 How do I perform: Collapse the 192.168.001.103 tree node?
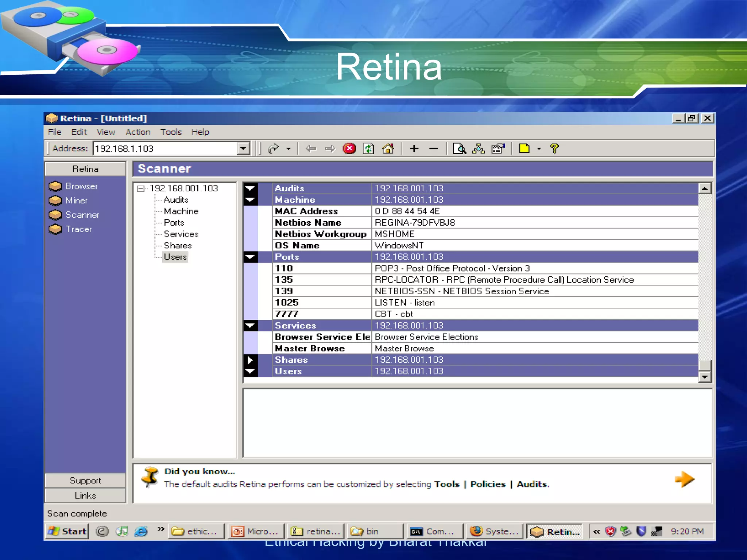pos(140,188)
